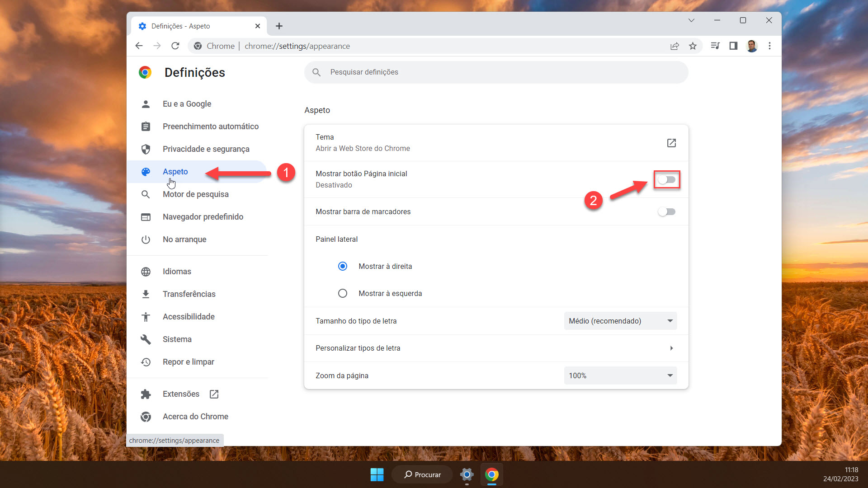The width and height of the screenshot is (868, 488).
Task: Open Acerca do Chrome page
Action: [x=195, y=417]
